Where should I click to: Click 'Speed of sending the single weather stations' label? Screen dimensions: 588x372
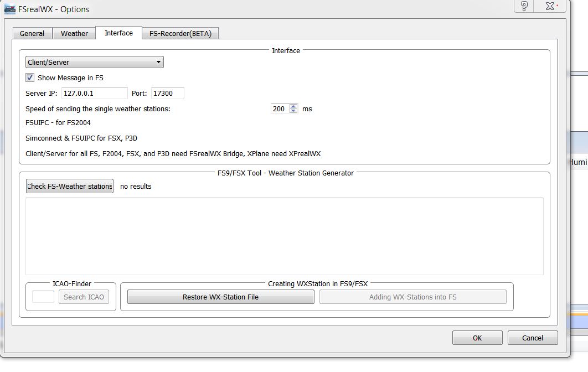click(98, 108)
